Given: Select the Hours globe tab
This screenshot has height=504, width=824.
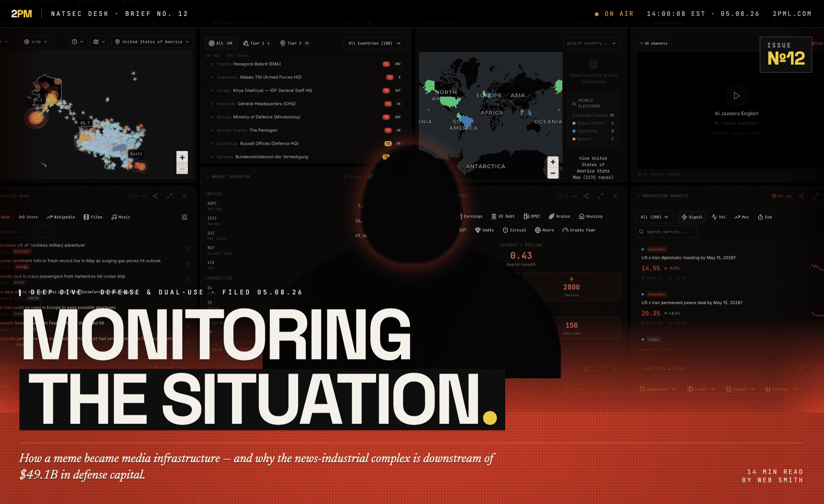Looking at the screenshot, I should (544, 230).
